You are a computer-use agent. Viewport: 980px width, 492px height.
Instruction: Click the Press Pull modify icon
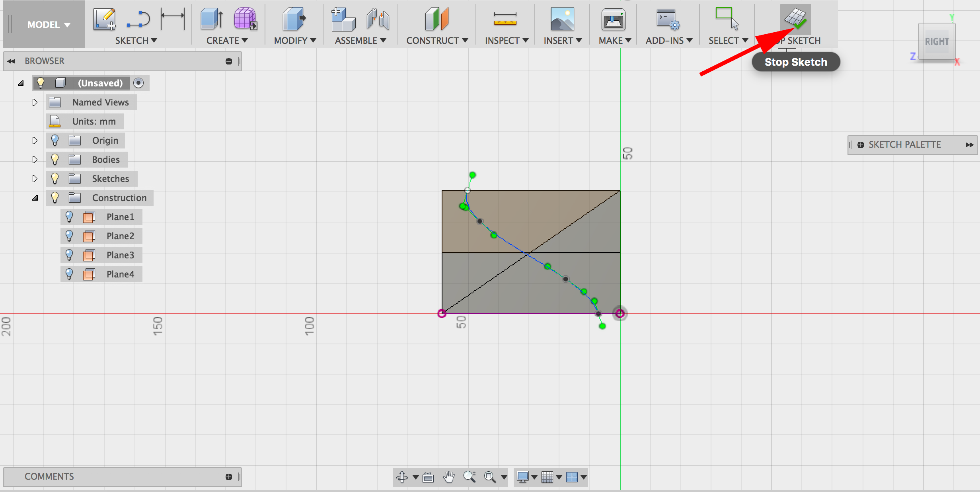[x=294, y=19]
